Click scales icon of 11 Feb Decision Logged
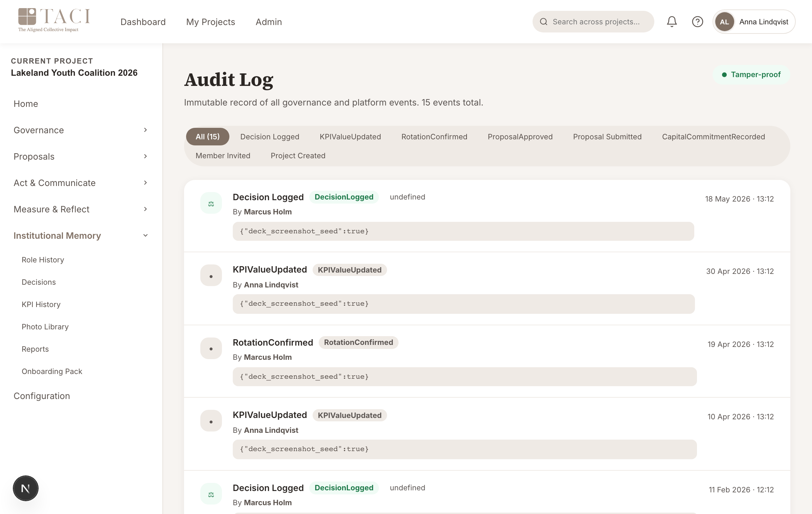The image size is (812, 514). (211, 494)
